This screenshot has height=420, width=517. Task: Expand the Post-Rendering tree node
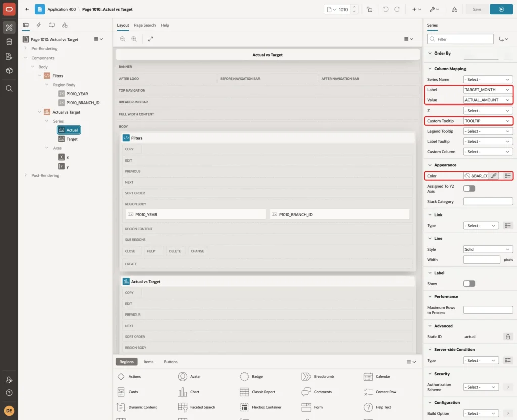click(x=25, y=175)
